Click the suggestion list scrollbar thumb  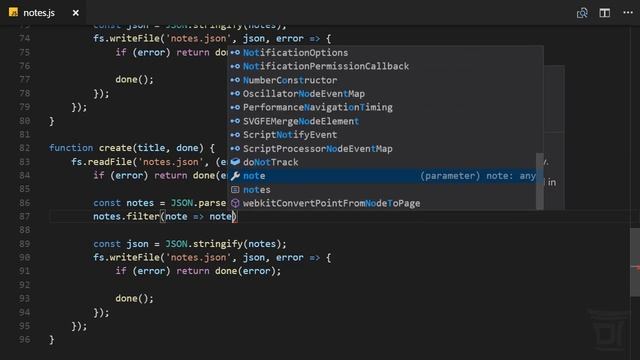click(x=540, y=181)
